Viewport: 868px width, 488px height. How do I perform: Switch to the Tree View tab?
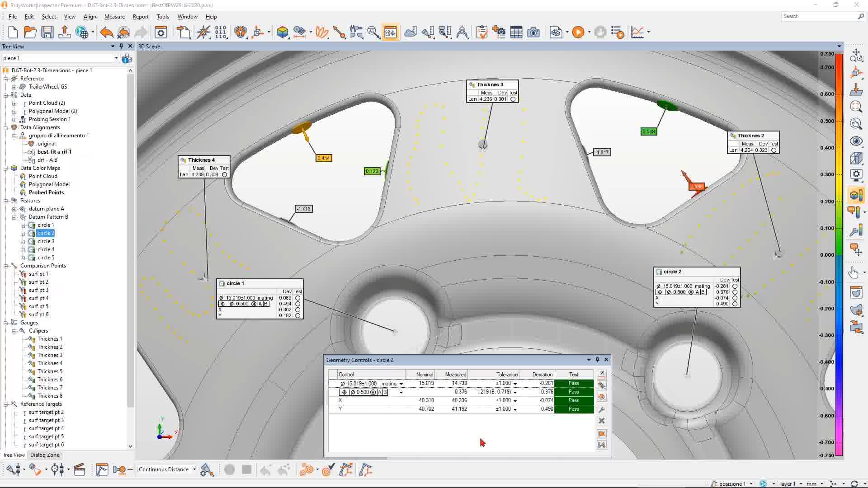[x=14, y=455]
